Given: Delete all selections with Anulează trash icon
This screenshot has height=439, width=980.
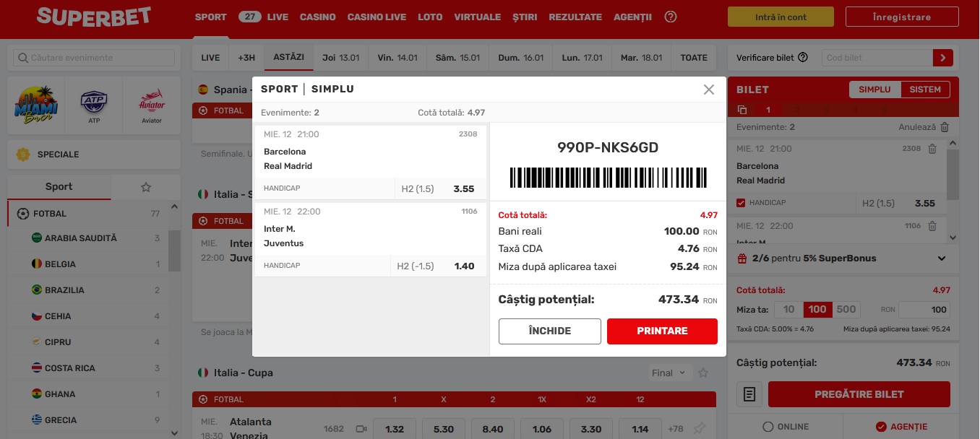Looking at the screenshot, I should pyautogui.click(x=945, y=127).
